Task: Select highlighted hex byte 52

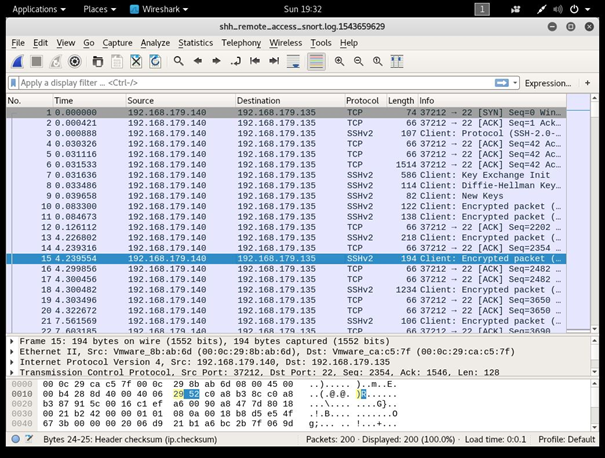Action: 194,394
